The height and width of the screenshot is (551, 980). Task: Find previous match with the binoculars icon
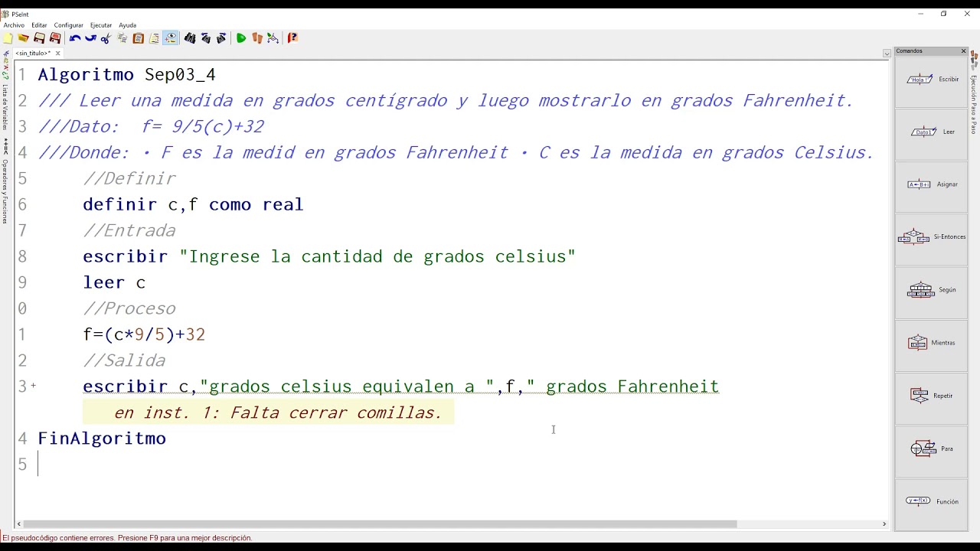point(206,38)
